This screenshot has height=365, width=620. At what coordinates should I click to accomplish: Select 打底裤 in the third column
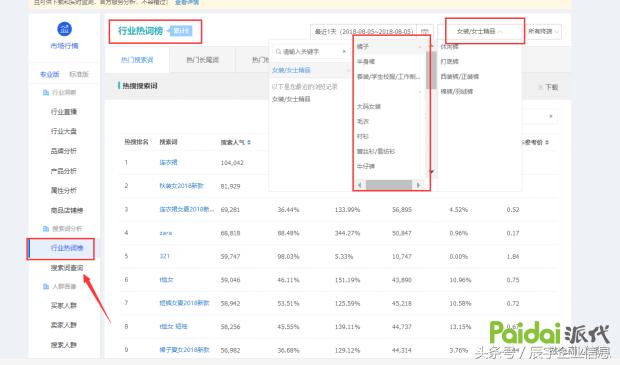point(450,62)
